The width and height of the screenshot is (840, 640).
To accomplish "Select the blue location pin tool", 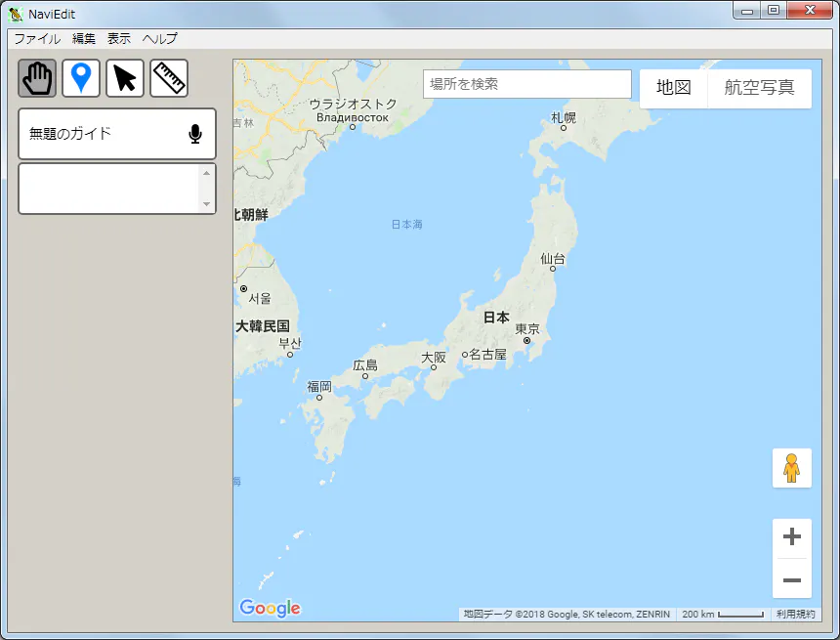I will [x=81, y=78].
